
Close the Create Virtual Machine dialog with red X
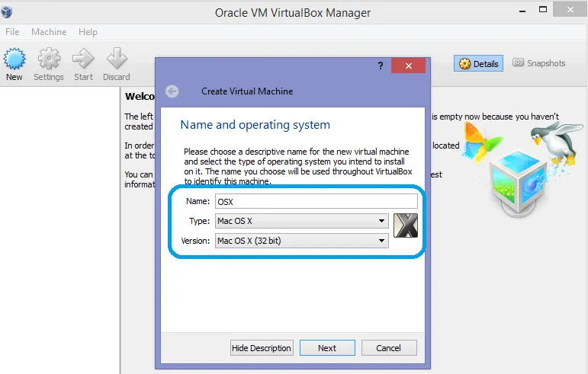click(x=408, y=66)
